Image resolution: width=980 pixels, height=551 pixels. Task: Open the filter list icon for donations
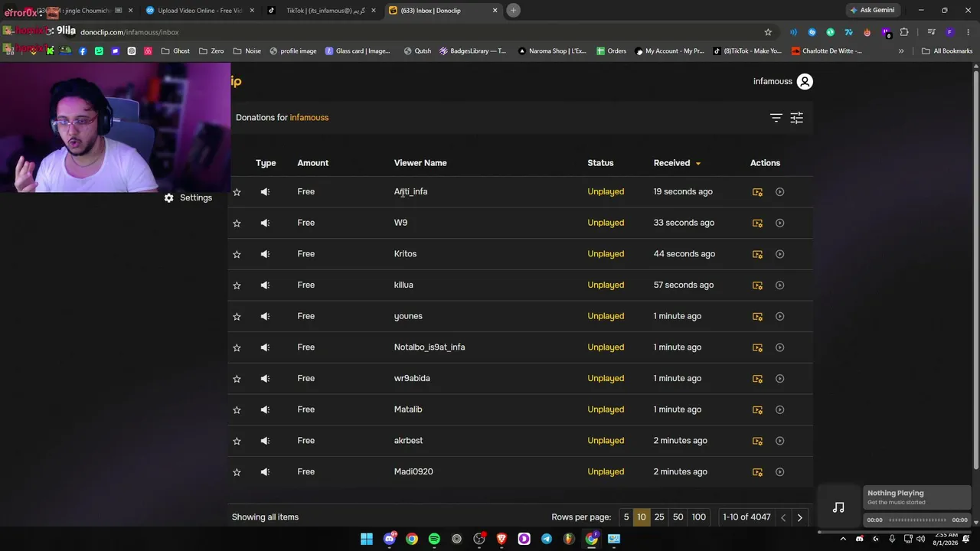coord(776,118)
